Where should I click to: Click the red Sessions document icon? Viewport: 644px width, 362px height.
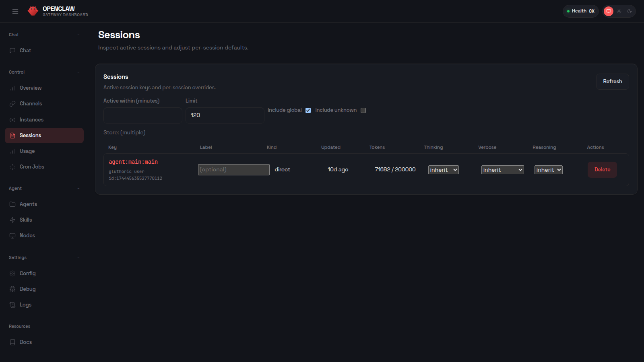(12, 135)
